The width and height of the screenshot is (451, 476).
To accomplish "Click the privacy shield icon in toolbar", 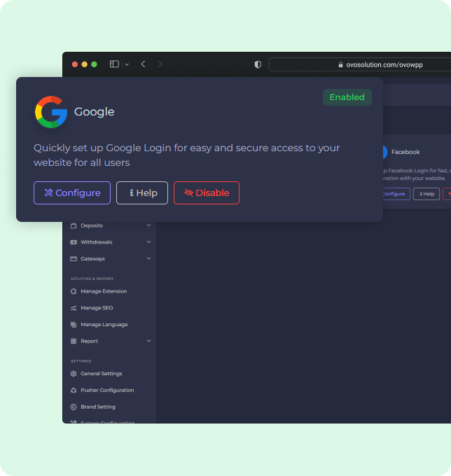I will [x=258, y=64].
